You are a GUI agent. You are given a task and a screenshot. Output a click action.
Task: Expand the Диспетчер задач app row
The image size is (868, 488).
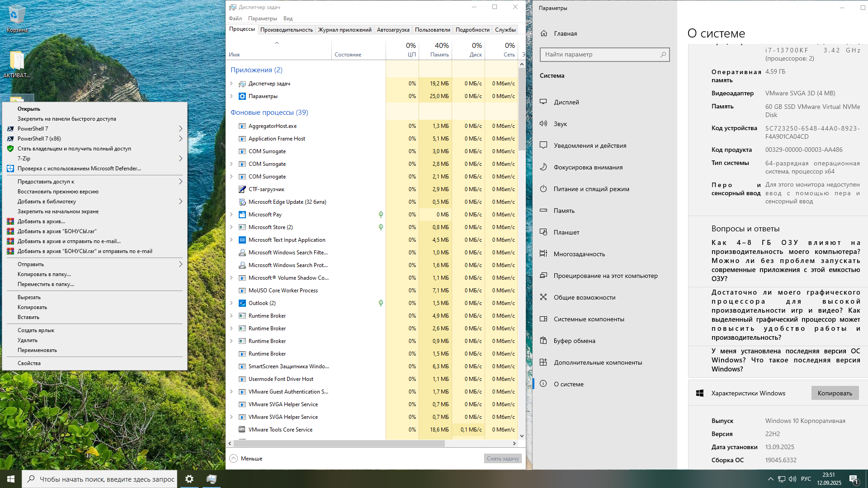pyautogui.click(x=231, y=83)
